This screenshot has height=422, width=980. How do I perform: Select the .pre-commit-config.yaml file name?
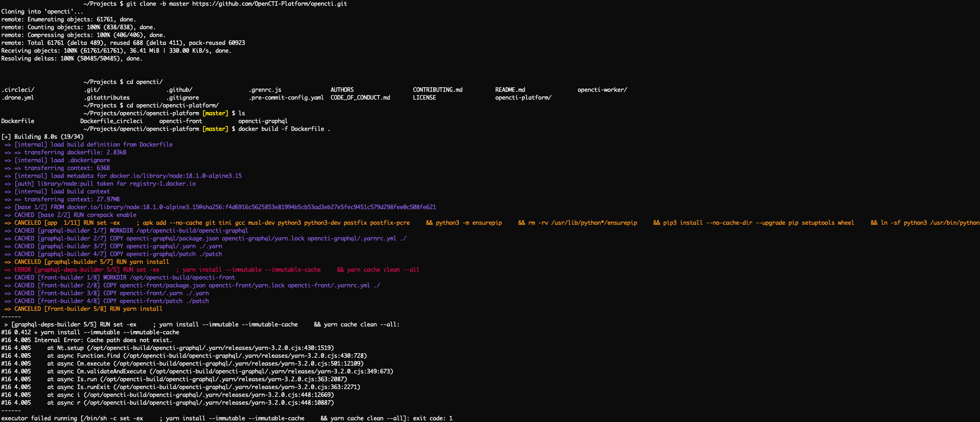(286, 98)
